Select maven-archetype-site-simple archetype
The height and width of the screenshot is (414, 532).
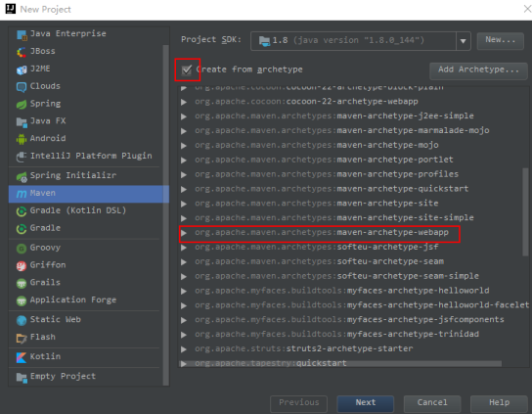pyautogui.click(x=334, y=218)
